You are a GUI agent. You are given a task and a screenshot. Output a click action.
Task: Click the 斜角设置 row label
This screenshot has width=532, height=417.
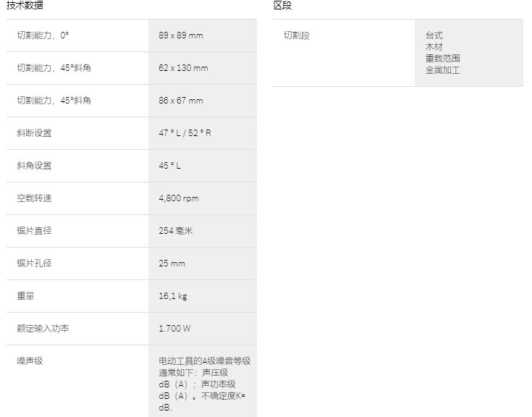click(35, 166)
